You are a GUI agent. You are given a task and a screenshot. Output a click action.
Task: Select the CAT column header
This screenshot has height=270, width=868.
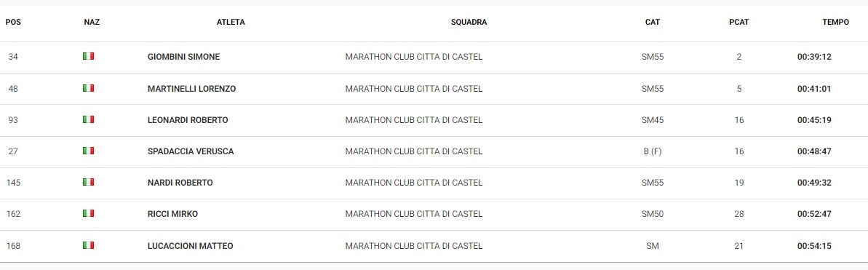[x=653, y=22]
